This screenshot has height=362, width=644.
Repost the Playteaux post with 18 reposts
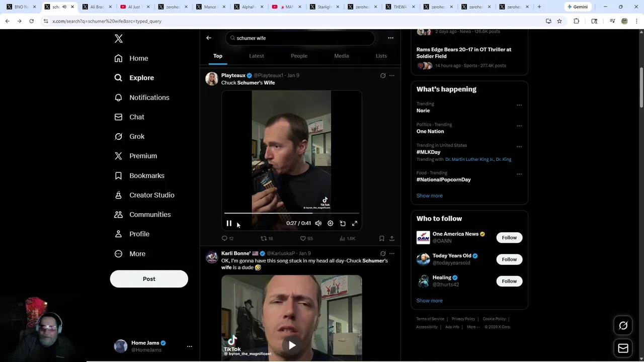coord(267,238)
